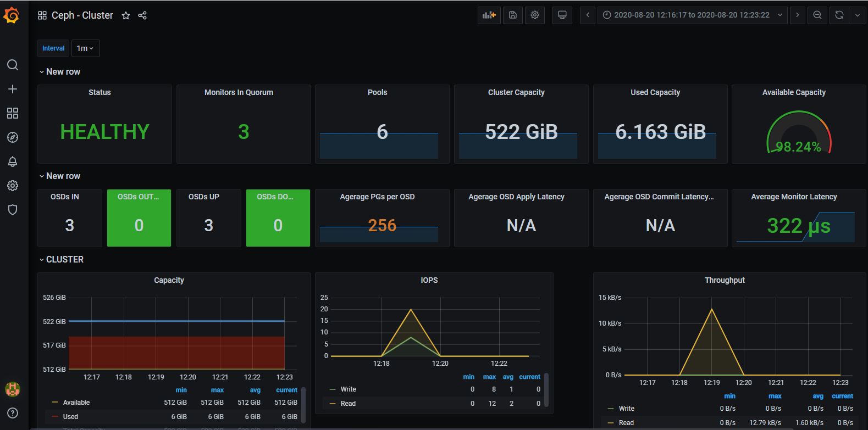
Task: Collapse the first New row section
Action: tap(59, 72)
